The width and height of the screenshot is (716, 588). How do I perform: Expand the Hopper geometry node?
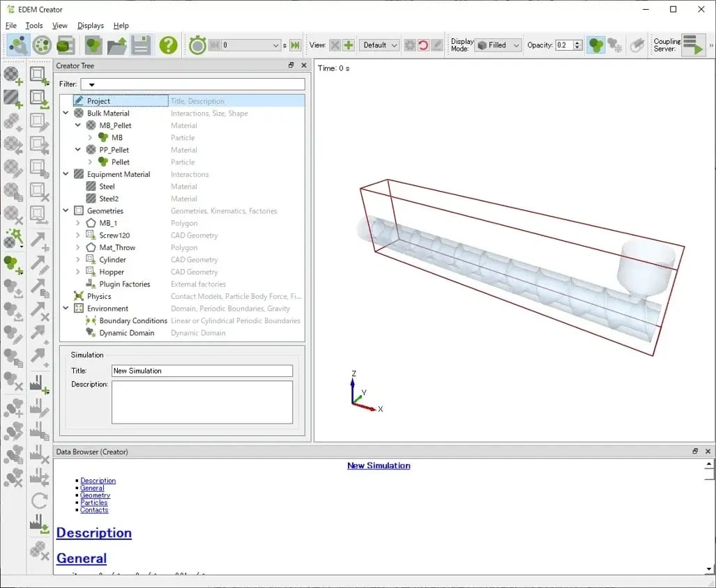(78, 272)
